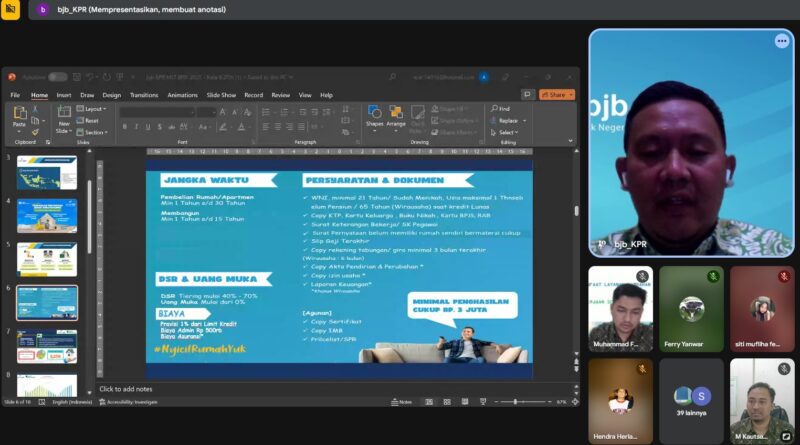
Task: Toggle the Notes pane from status bar
Action: 402,401
